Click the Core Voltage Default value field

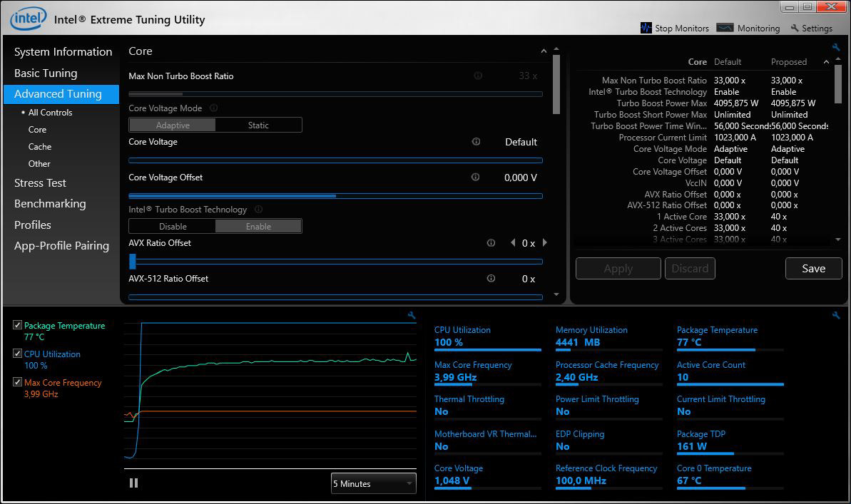coord(521,142)
